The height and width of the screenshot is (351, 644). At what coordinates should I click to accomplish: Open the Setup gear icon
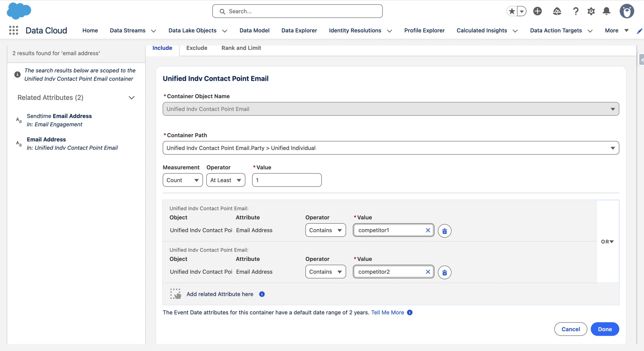591,11
